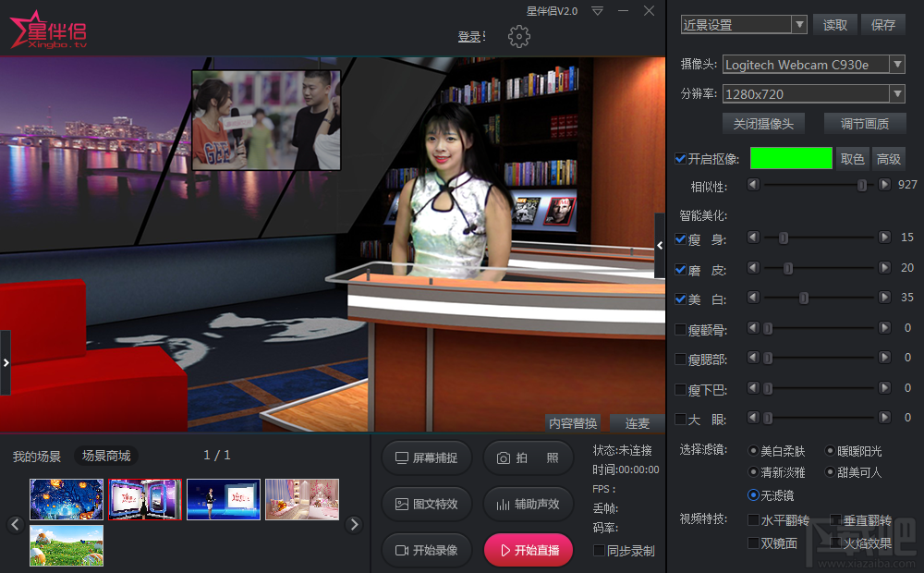Click the 拍照 camera button
Viewport: 924px width, 573px height.
(x=528, y=458)
